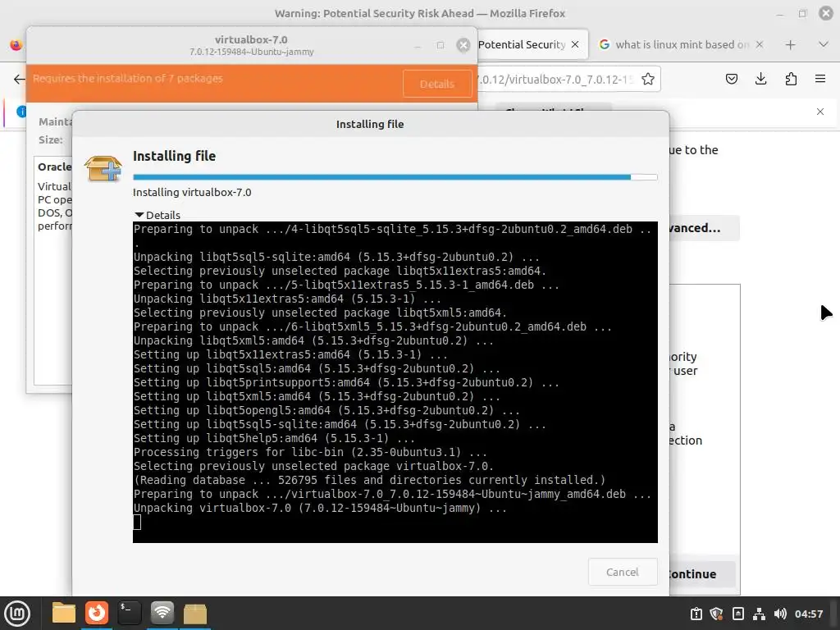Click the terminal output area in Details
The height and width of the screenshot is (630, 840).
click(x=395, y=382)
